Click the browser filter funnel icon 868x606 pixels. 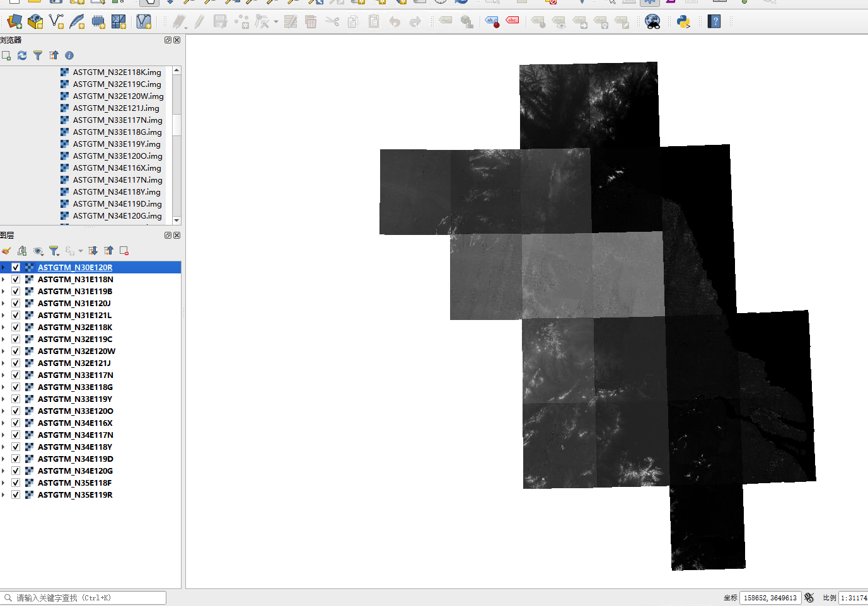click(x=38, y=55)
